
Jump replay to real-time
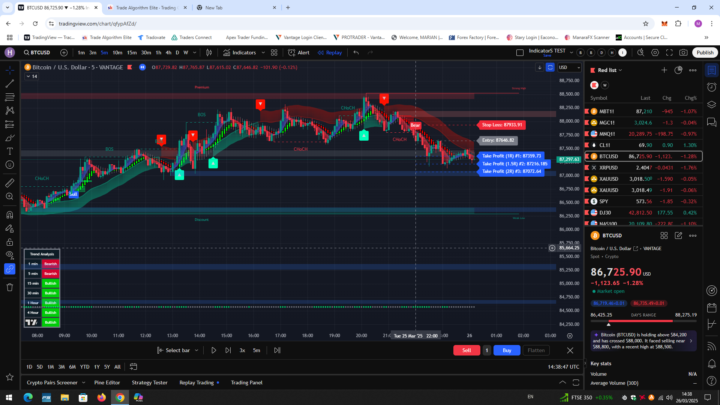point(277,350)
